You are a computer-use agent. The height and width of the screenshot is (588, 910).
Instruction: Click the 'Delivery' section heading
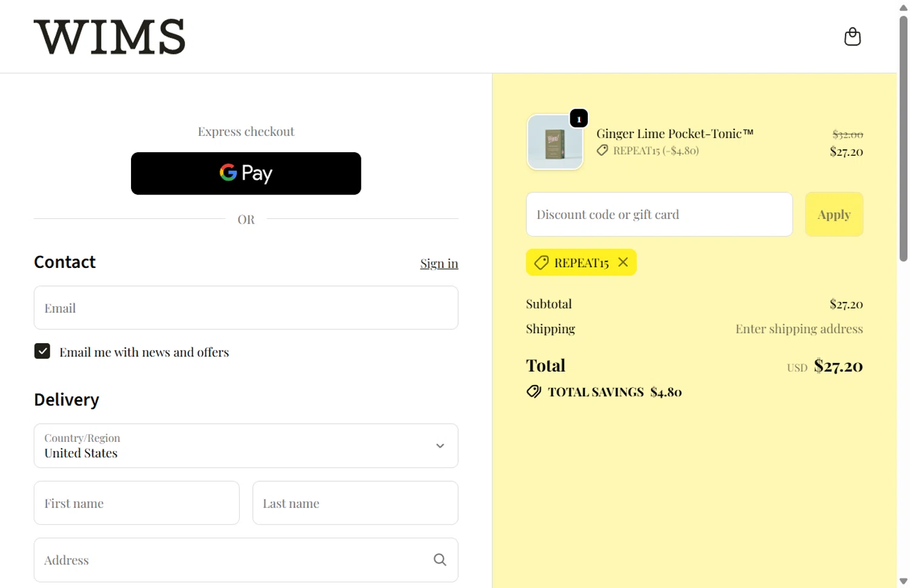[67, 399]
